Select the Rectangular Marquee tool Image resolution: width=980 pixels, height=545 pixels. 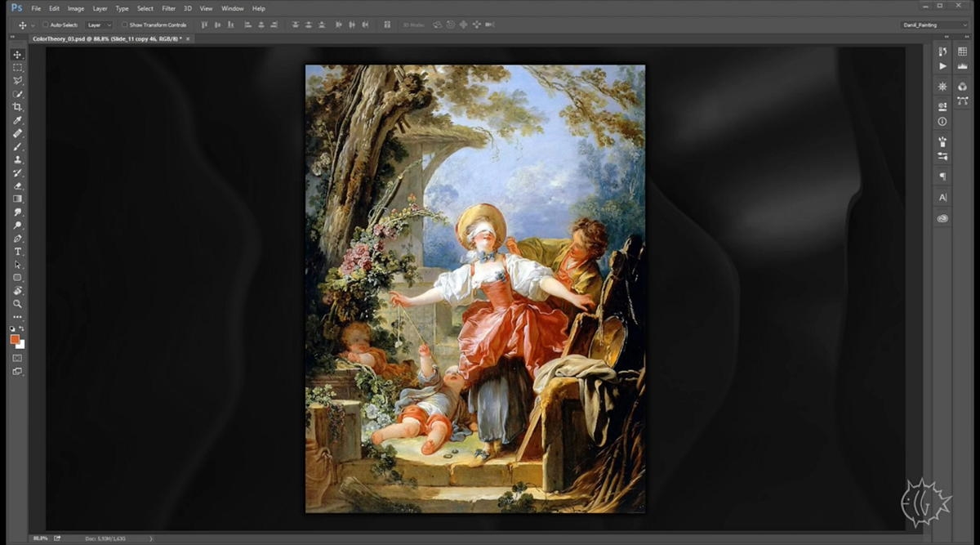click(x=17, y=68)
